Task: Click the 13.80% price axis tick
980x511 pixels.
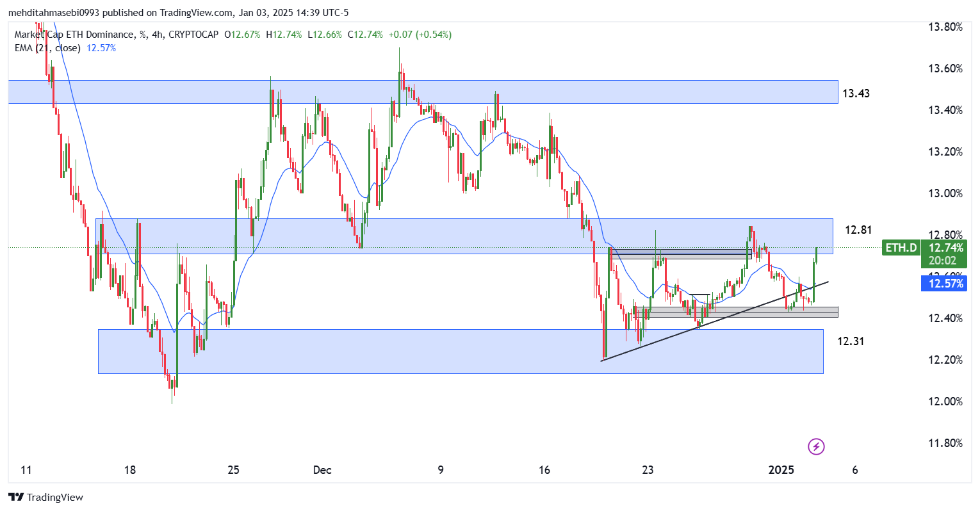Action: [945, 27]
